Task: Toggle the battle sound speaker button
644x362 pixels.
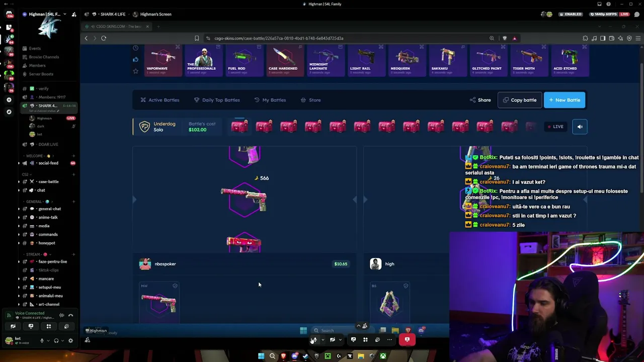Action: (x=580, y=127)
